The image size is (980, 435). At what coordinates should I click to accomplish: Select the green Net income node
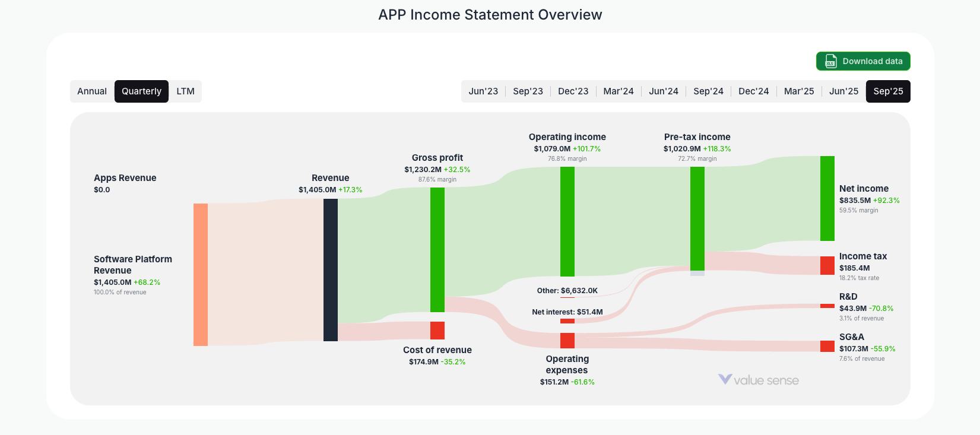pyautogui.click(x=827, y=198)
